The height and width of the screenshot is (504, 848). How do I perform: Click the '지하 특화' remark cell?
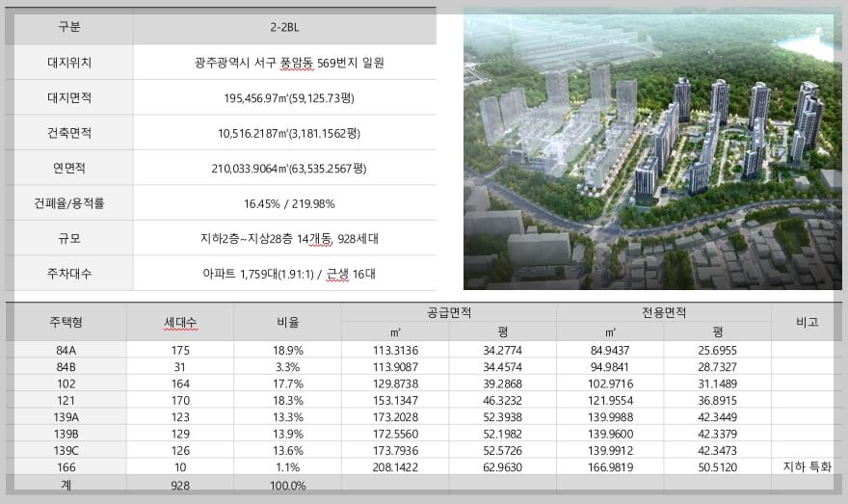(x=807, y=466)
